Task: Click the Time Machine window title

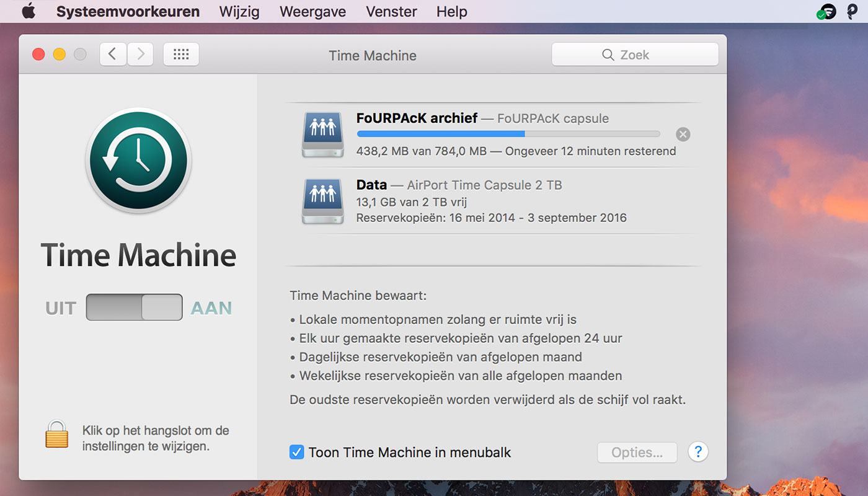Action: coord(373,55)
